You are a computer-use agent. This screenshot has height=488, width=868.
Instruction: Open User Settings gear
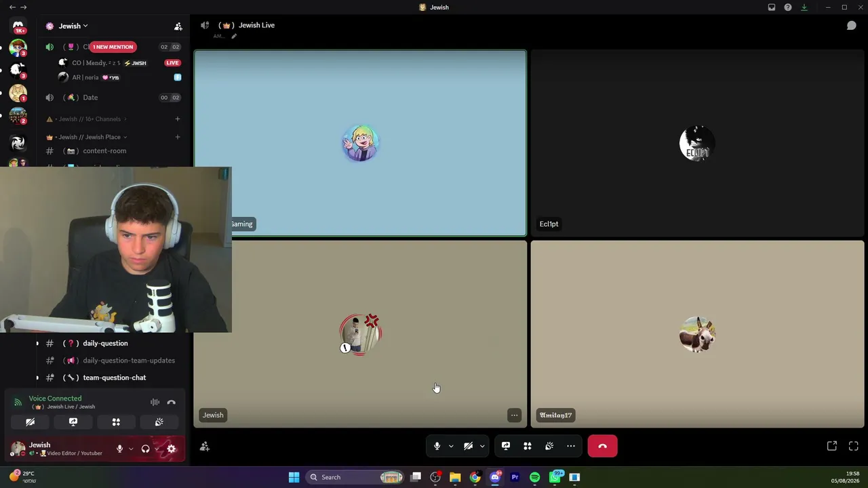[x=172, y=449]
